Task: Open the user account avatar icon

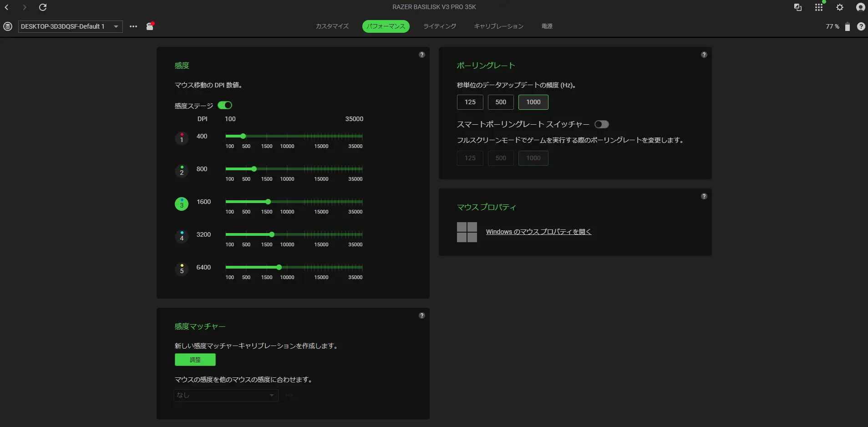Action: tap(860, 7)
